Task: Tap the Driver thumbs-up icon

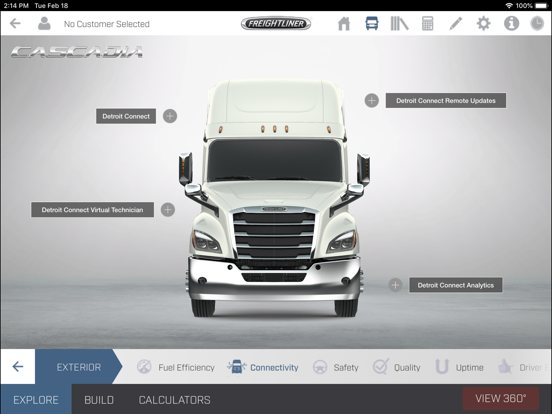Action: tap(506, 366)
